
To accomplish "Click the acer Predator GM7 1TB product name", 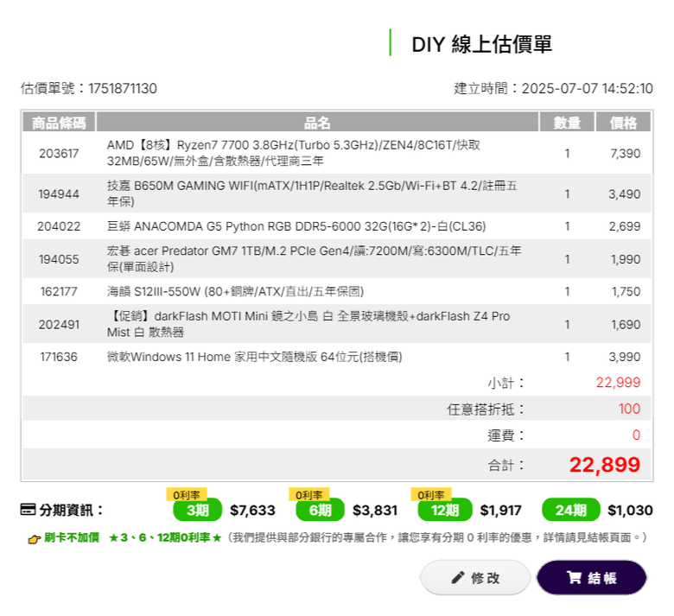I will [314, 259].
